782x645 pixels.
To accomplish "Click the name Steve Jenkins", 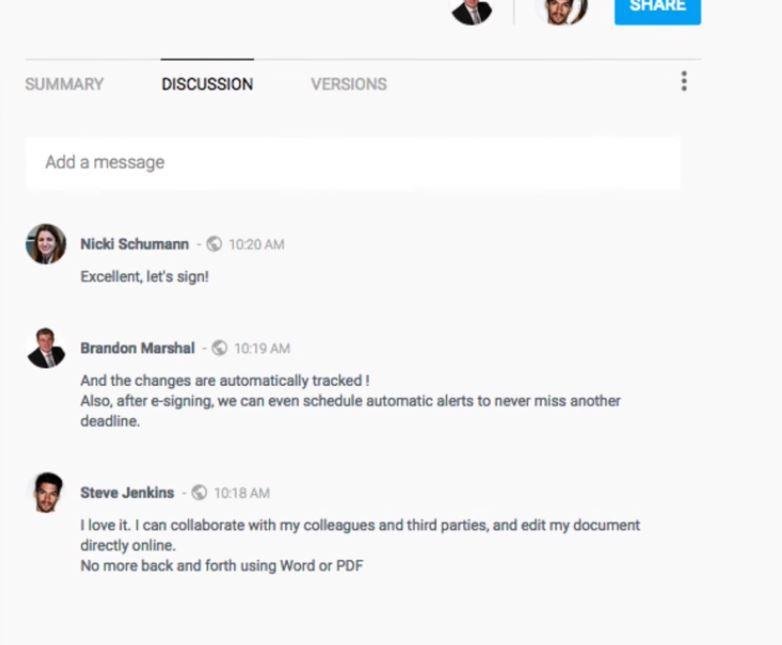I will pyautogui.click(x=127, y=492).
